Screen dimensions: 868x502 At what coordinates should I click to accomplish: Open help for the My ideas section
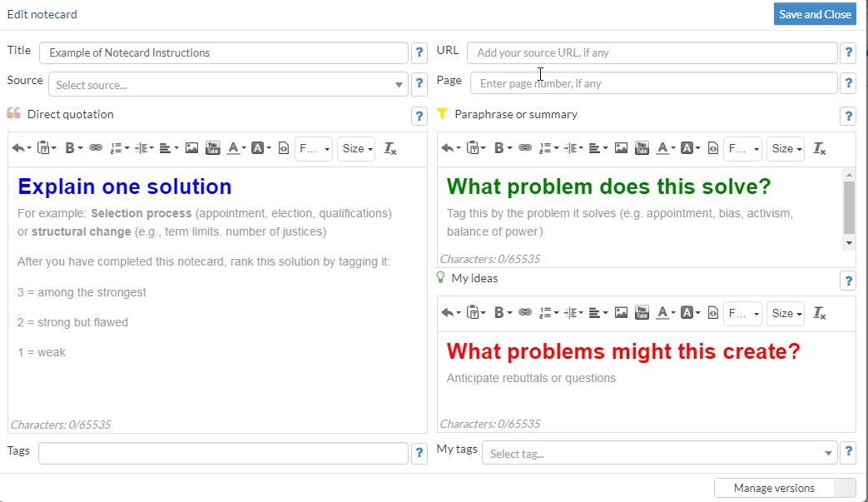848,281
